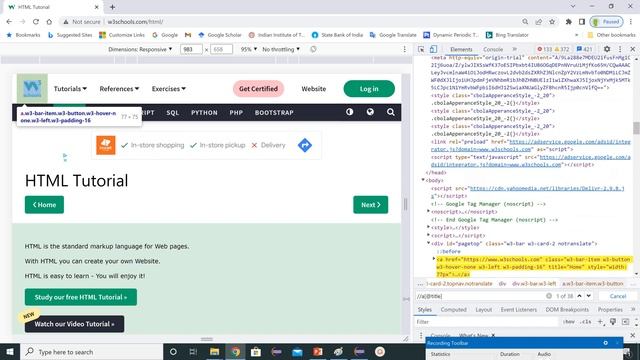The height and width of the screenshot is (360, 640).
Task: Click the 421 issues counter
Action: 584,49
